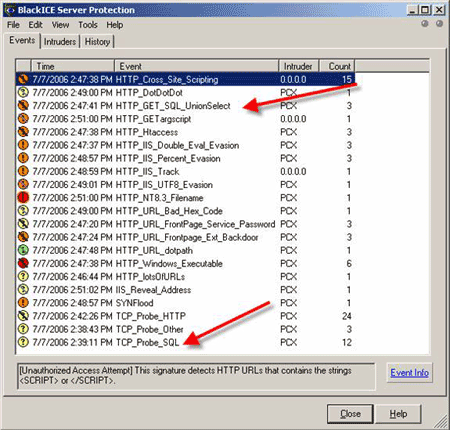
Task: Click the time 7/7/2006 2:42:26 PM
Action: [x=72, y=316]
